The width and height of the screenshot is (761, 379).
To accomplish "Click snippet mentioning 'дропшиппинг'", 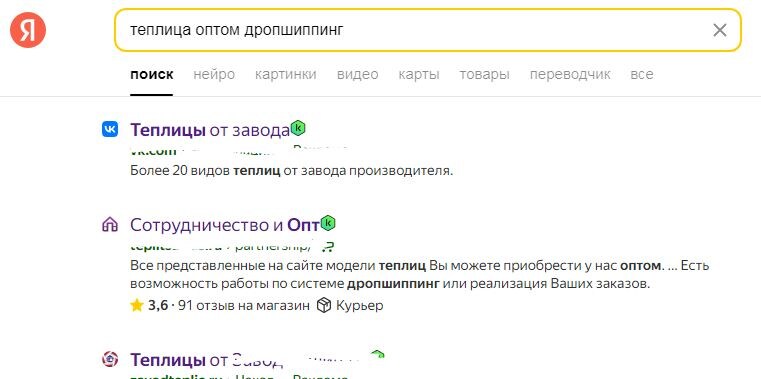I will point(420,275).
